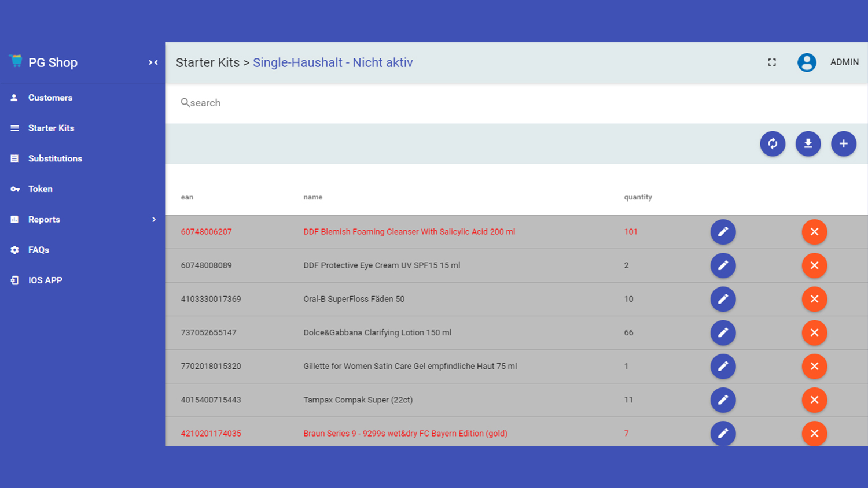
Task: Open the user avatar icon
Action: point(807,62)
